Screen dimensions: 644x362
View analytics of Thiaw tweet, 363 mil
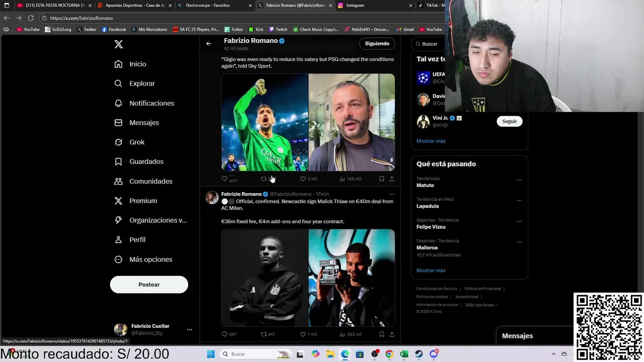(x=350, y=334)
